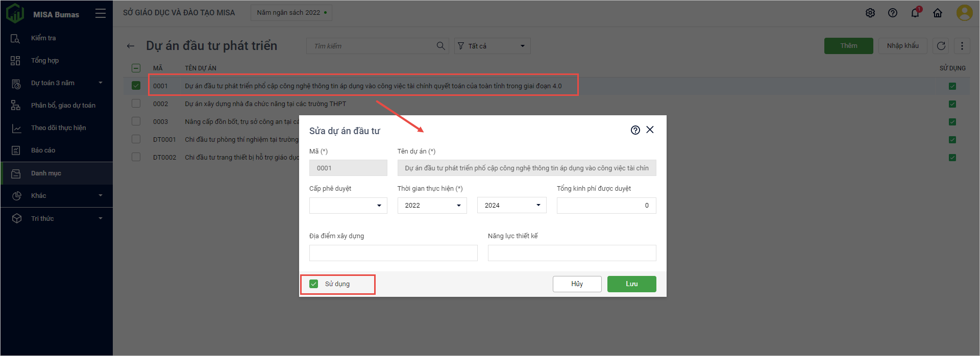The image size is (980, 356).
Task: Click the user avatar icon
Action: pos(964,13)
